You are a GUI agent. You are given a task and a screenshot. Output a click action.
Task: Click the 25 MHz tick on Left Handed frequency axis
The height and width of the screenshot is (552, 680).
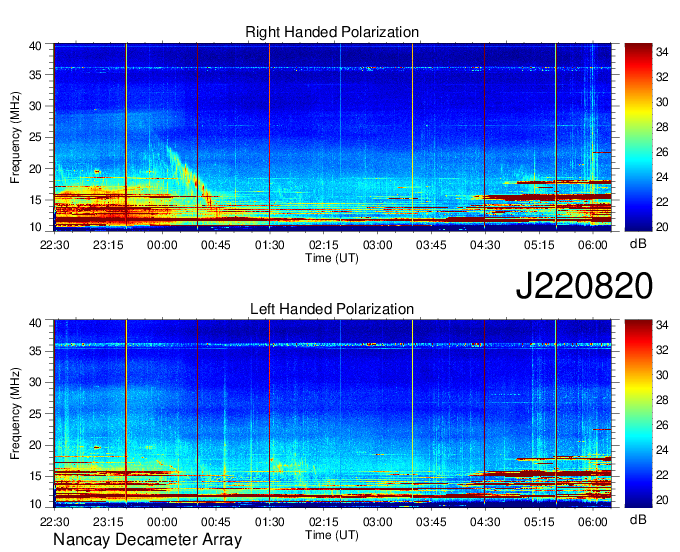point(35,414)
